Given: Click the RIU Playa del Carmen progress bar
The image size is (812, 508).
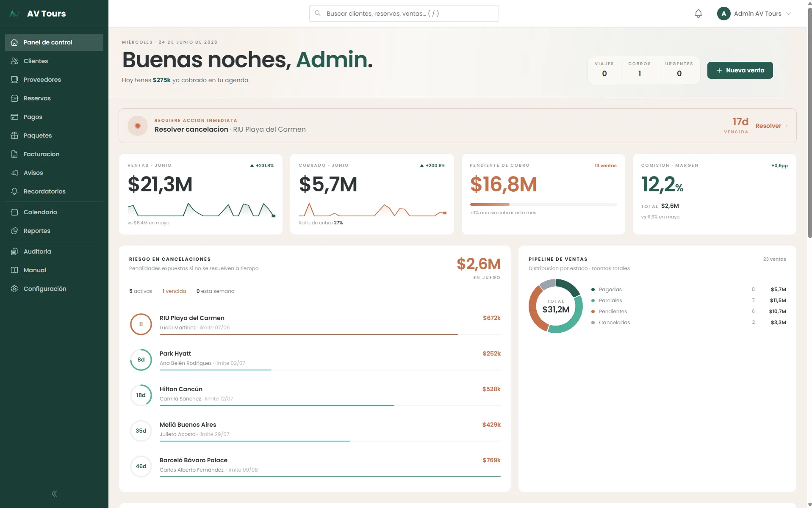Looking at the screenshot, I should (x=330, y=334).
